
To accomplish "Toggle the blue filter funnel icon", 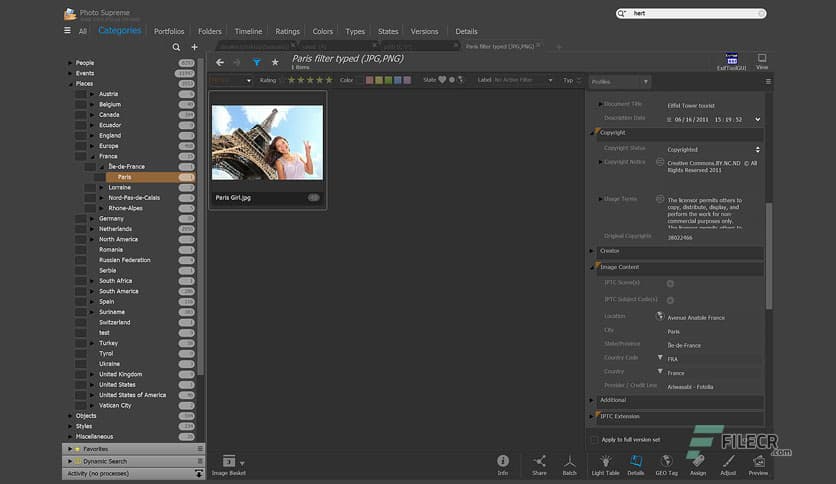I will (x=256, y=62).
